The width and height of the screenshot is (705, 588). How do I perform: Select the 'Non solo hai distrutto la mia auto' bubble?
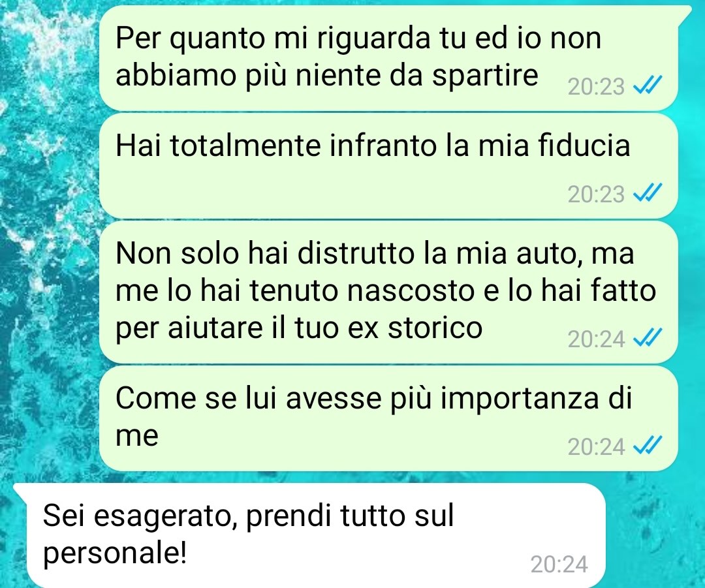tap(388, 292)
